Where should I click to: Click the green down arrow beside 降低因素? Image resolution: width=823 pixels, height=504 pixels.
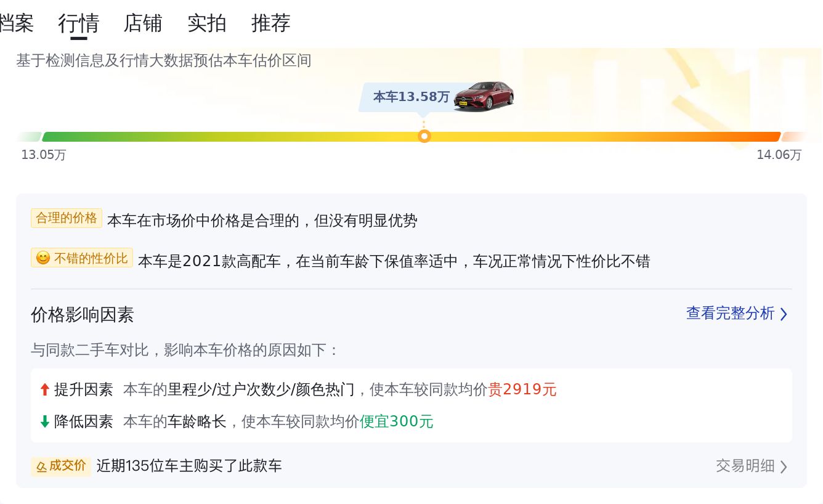(x=44, y=421)
